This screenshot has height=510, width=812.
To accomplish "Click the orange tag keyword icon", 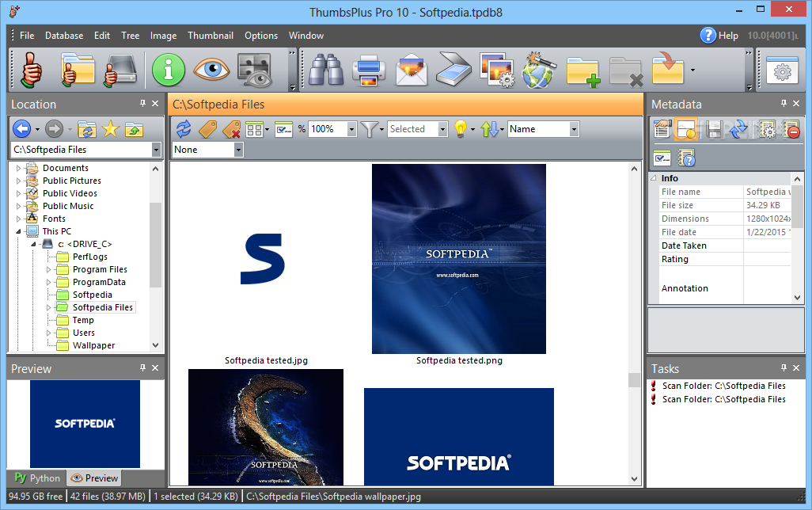I will point(207,129).
